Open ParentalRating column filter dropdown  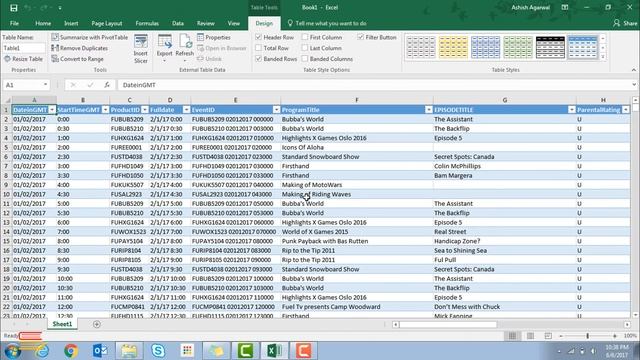[626, 110]
